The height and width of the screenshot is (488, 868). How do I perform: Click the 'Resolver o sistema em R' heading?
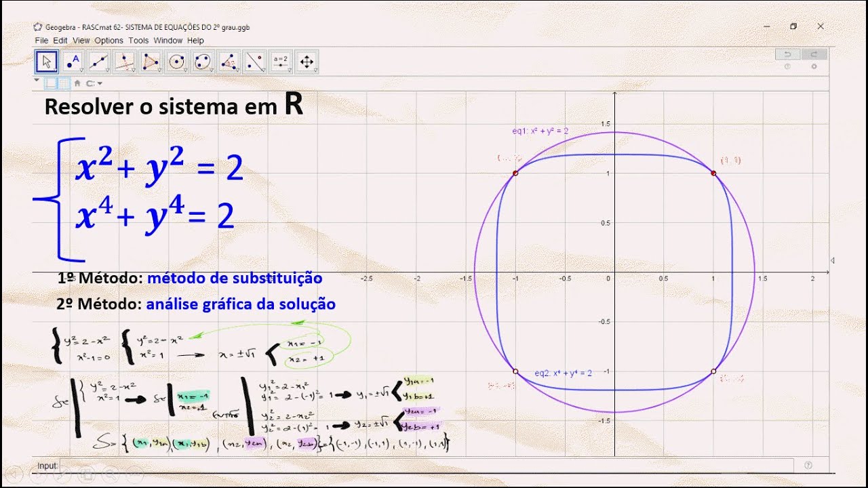coord(174,106)
